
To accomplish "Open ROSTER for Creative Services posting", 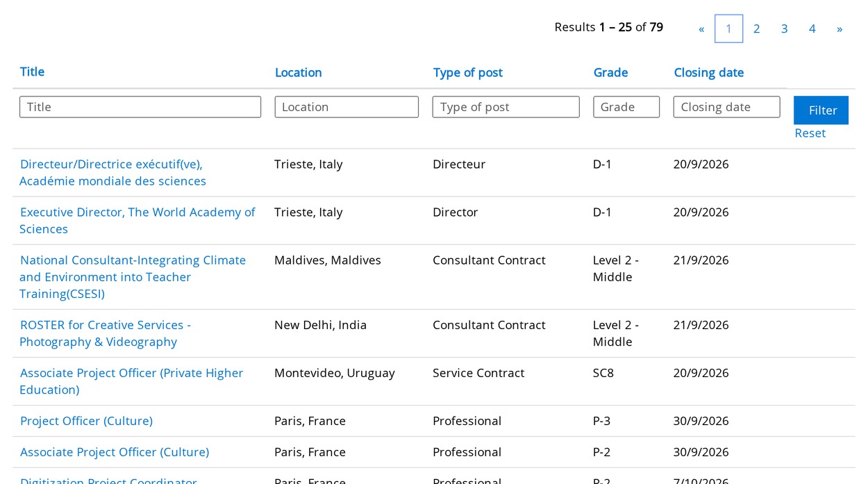I will point(105,333).
